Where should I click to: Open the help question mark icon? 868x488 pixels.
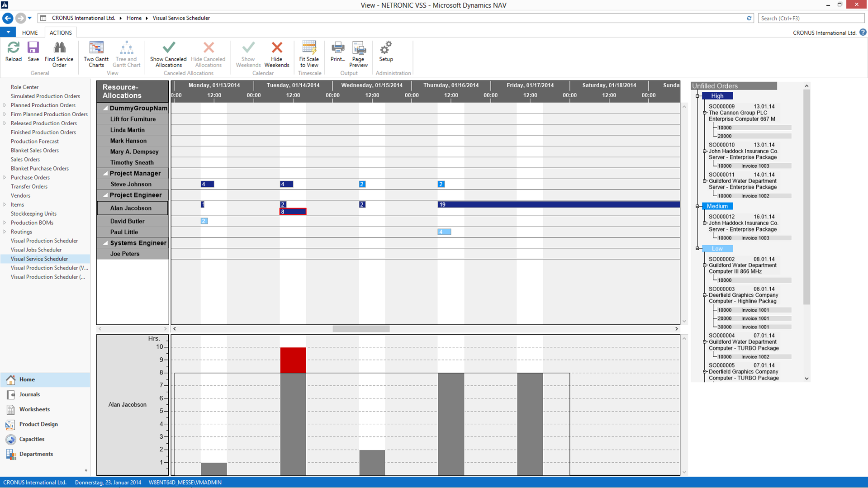[863, 32]
